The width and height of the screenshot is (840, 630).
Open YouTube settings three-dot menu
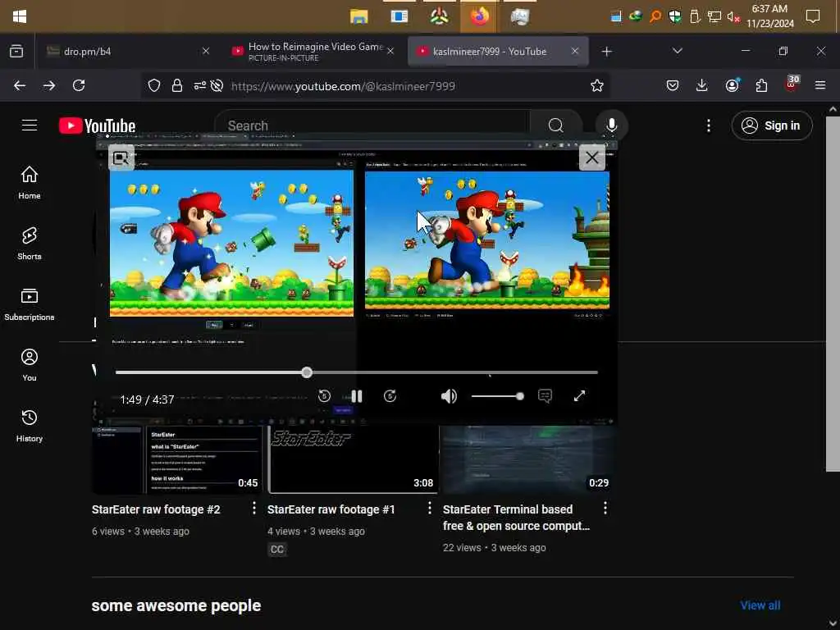(708, 126)
